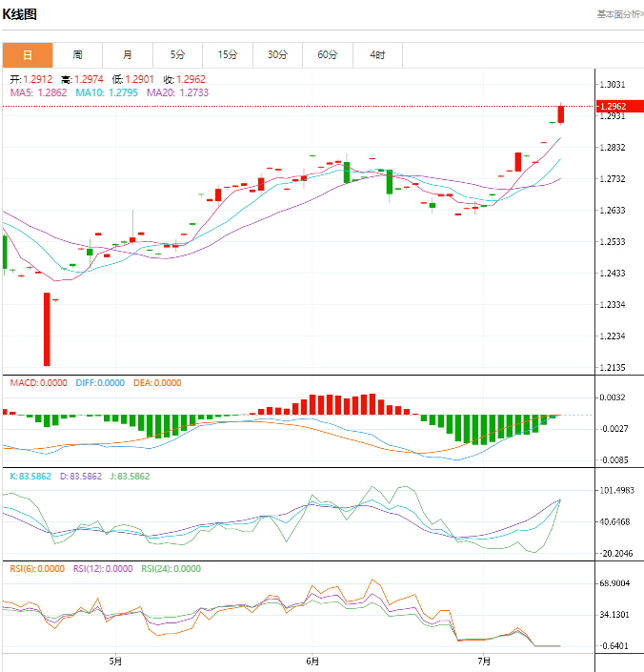Image resolution: width=644 pixels, height=672 pixels.
Task: Open the 5分 interval tab
Action: tap(177, 55)
